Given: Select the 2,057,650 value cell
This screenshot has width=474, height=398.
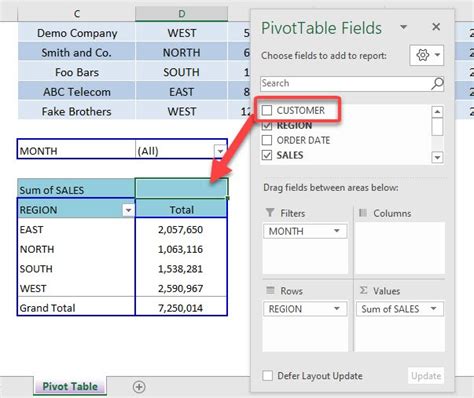Looking at the screenshot, I should click(182, 229).
